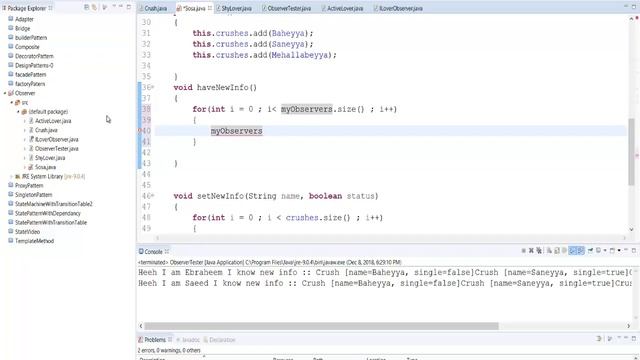The width and height of the screenshot is (640, 360).
Task: Switch to ShyLover.java editor tab
Action: point(234,8)
